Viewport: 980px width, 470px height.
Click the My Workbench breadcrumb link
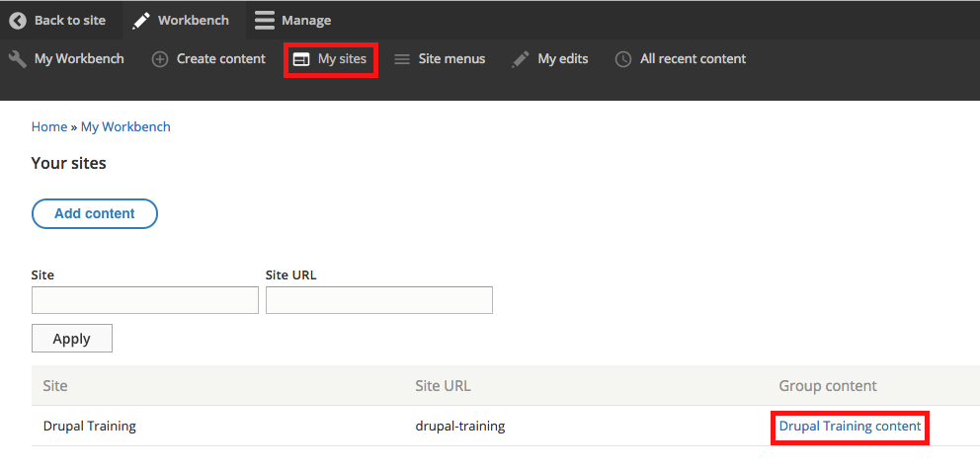pyautogui.click(x=125, y=126)
